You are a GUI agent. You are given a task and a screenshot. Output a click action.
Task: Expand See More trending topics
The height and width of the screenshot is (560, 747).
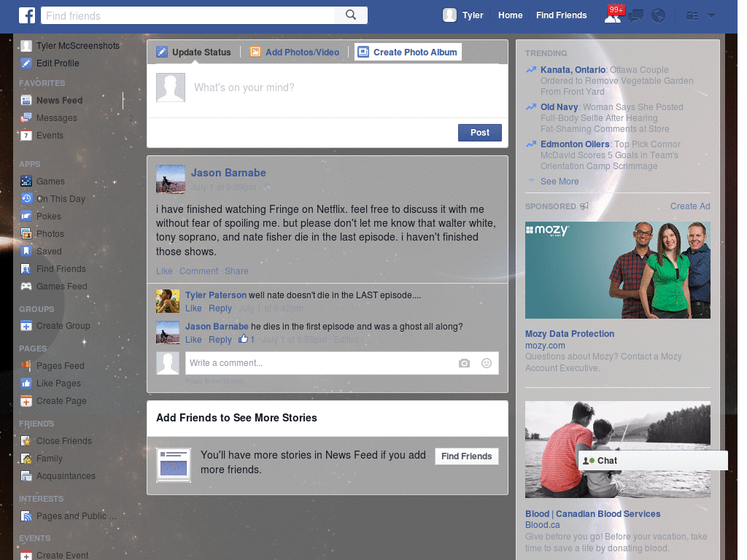(x=560, y=182)
